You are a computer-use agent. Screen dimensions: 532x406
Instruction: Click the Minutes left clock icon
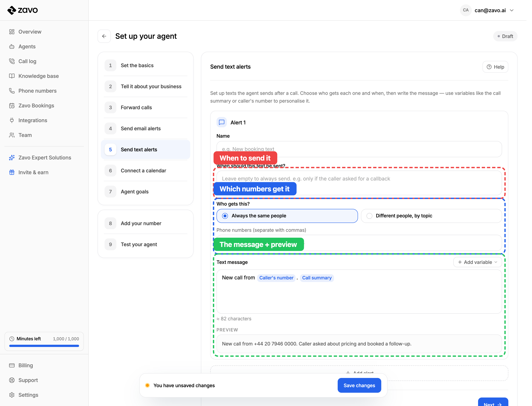(12, 339)
